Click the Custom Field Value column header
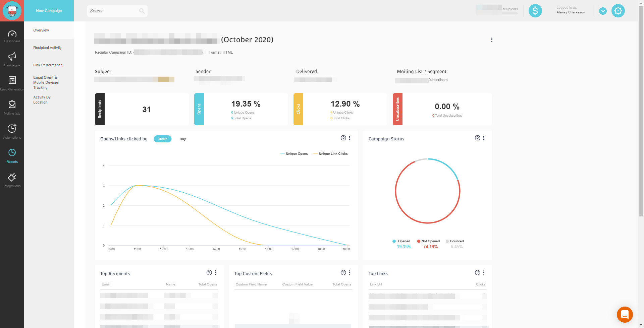The height and width of the screenshot is (328, 644). point(297,284)
